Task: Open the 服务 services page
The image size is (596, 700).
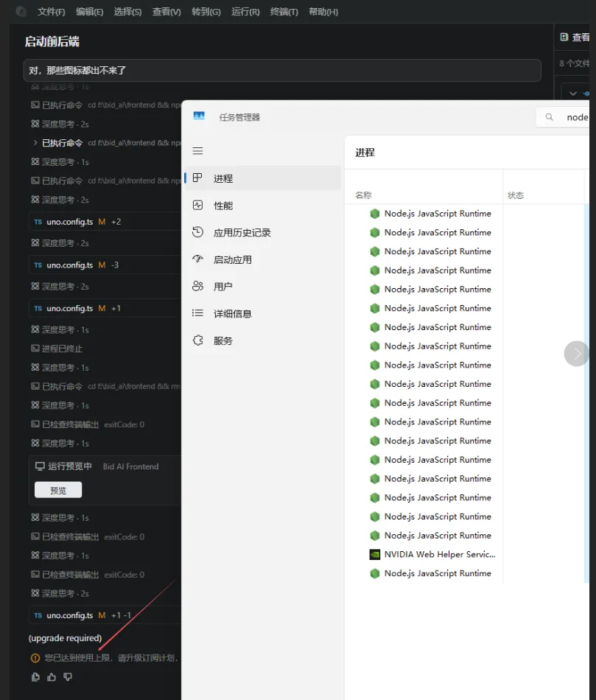Action: coord(222,340)
